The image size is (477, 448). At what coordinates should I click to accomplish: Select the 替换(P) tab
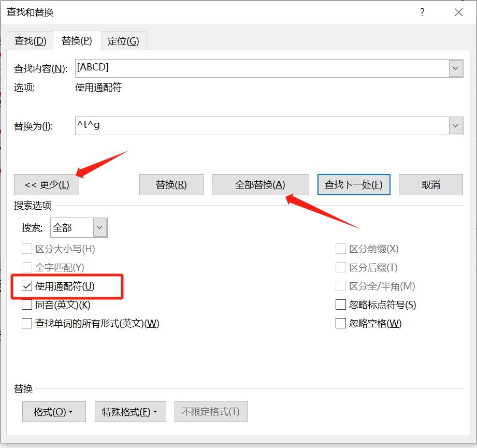[77, 40]
